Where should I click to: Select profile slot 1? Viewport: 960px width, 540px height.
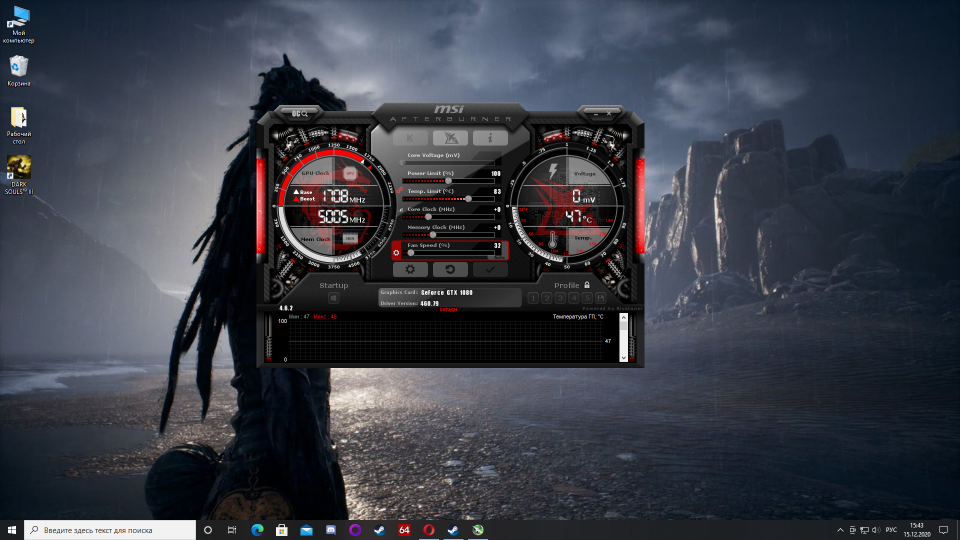pyautogui.click(x=533, y=298)
